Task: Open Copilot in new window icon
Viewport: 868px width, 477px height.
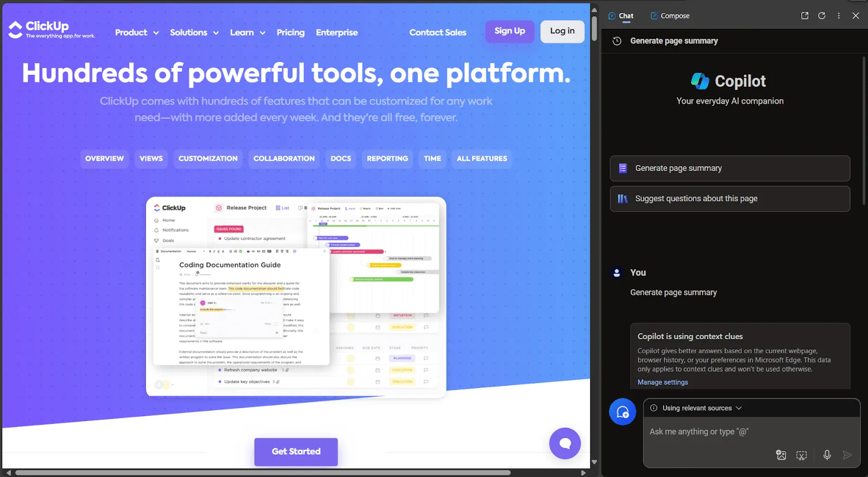Action: pos(805,16)
